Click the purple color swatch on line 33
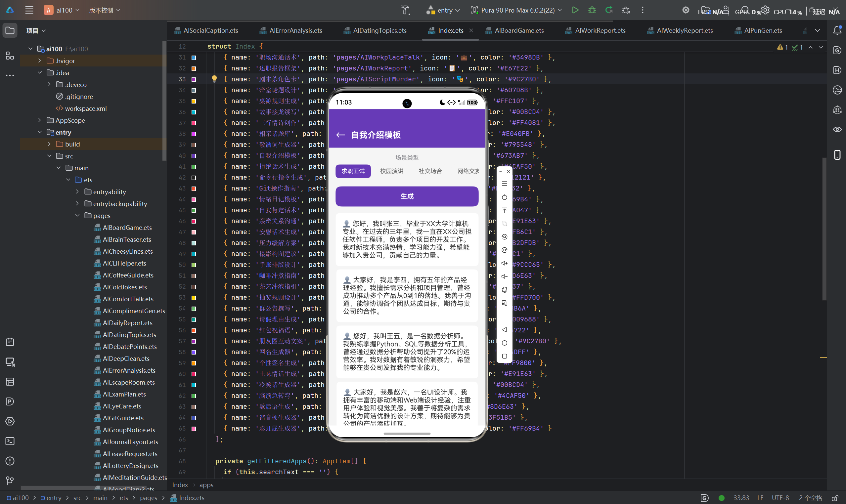 click(194, 79)
